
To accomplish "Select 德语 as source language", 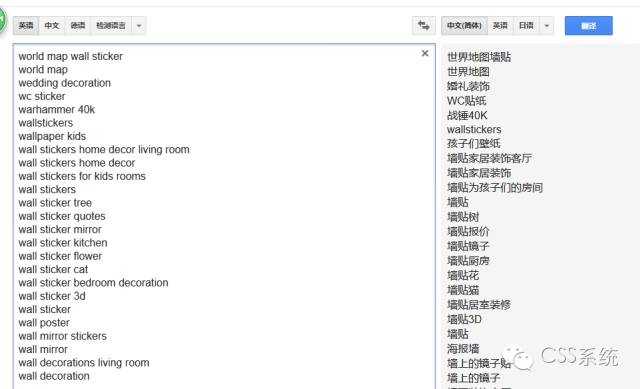I will pos(78,26).
